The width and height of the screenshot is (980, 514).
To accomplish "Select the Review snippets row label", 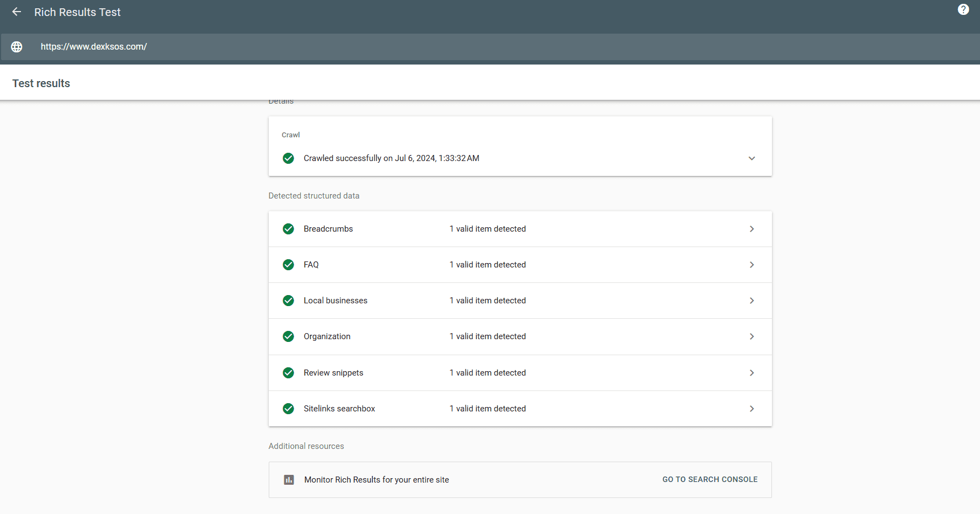I will [x=333, y=373].
